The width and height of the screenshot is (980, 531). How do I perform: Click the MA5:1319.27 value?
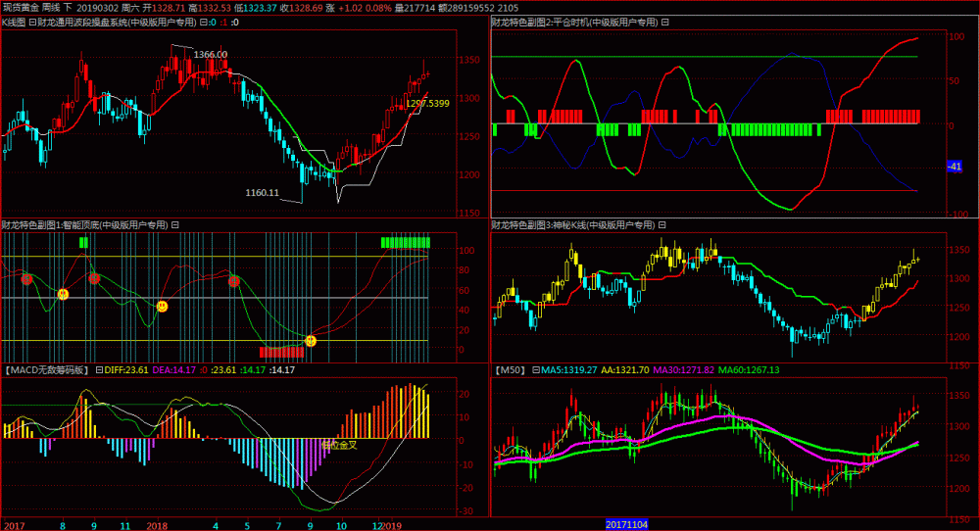point(568,369)
